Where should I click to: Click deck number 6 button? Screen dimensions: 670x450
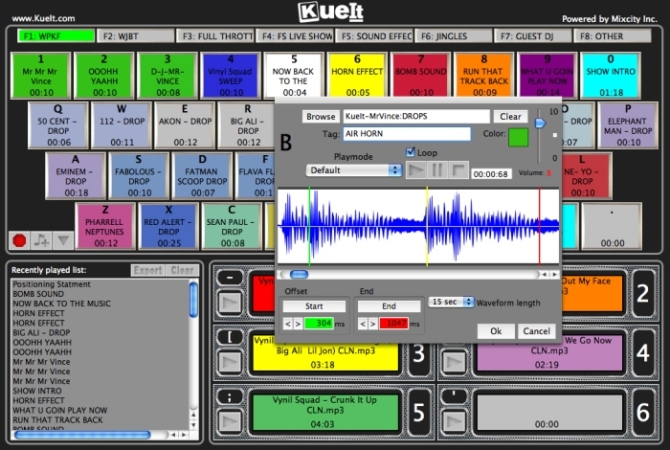(x=643, y=412)
